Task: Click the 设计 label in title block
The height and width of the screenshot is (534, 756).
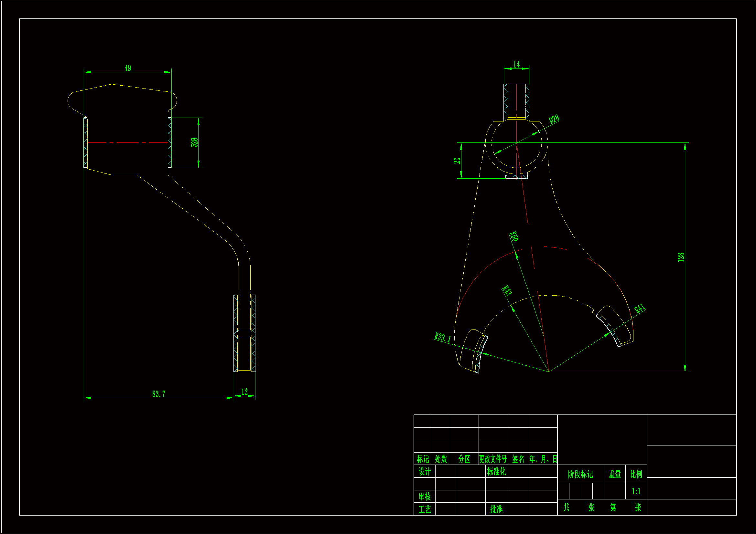Action: click(x=425, y=471)
